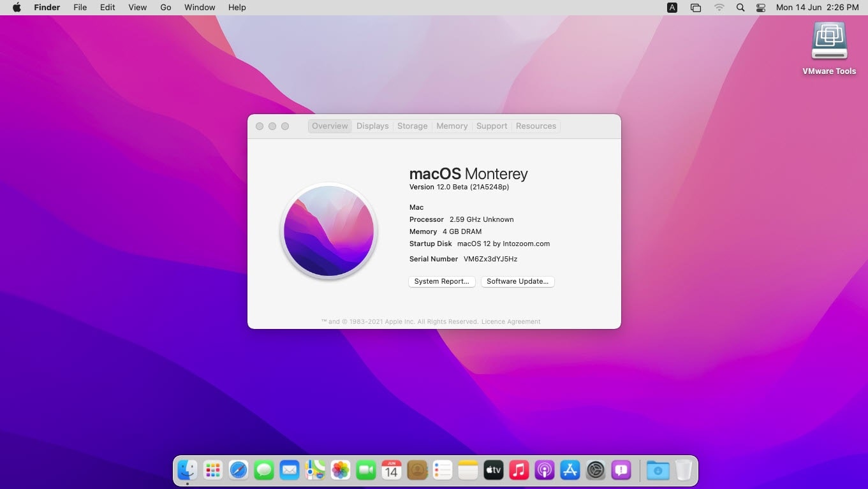Open the Downloads folder in the Dock

(x=658, y=471)
